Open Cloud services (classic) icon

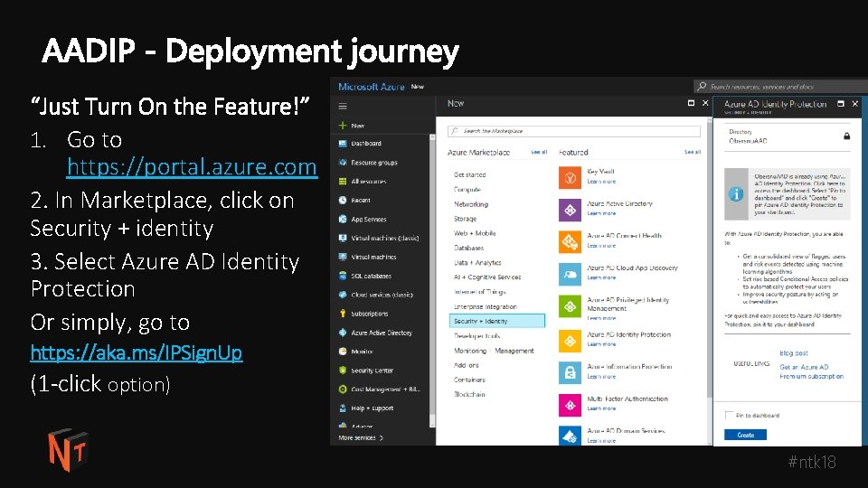coord(343,295)
